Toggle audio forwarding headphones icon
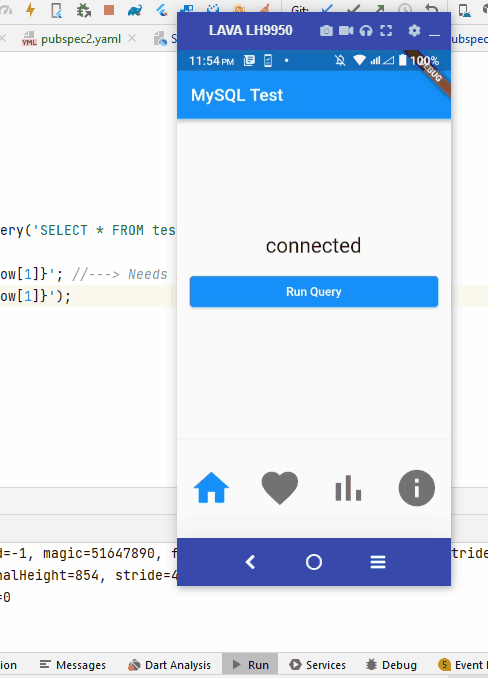 pos(366,31)
